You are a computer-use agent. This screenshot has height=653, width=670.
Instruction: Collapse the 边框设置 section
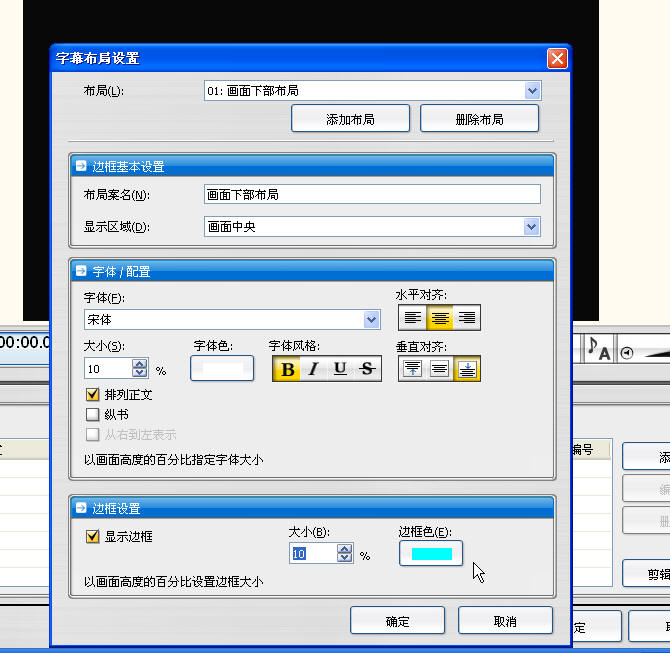pos(81,508)
